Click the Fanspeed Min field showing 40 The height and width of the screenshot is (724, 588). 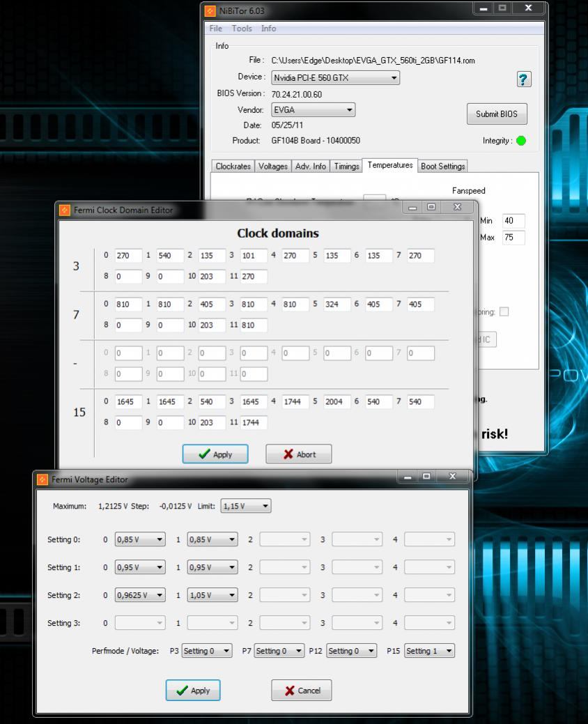pyautogui.click(x=513, y=221)
